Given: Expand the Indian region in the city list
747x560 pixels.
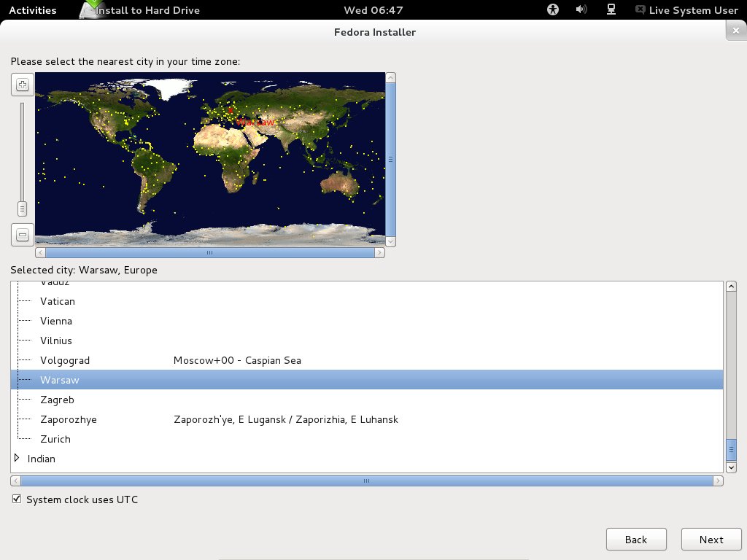Looking at the screenshot, I should pos(17,458).
